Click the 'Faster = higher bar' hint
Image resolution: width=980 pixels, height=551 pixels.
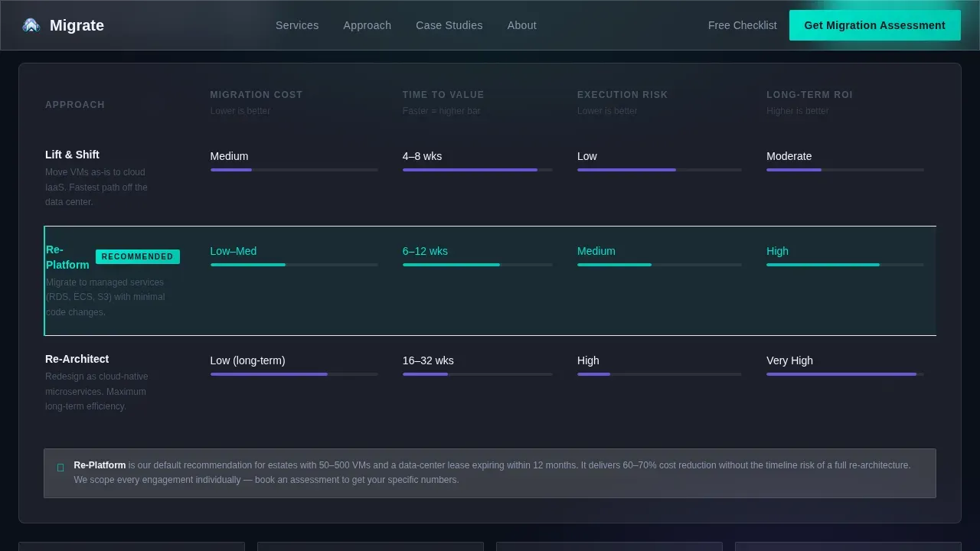442,111
